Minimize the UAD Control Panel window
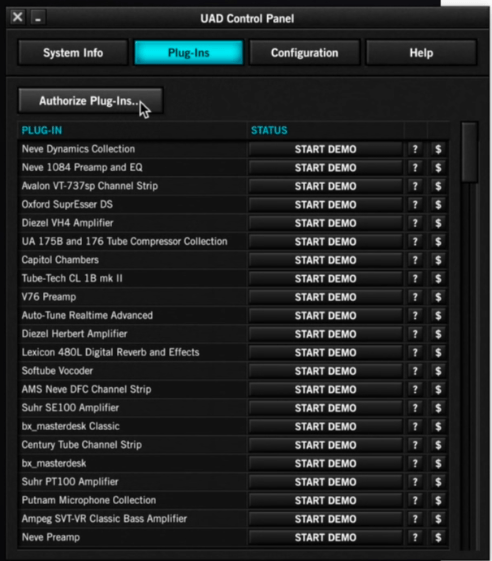 click(38, 17)
